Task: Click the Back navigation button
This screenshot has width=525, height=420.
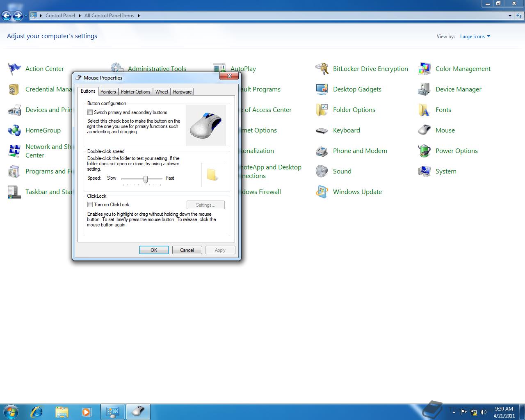Action: (x=6, y=16)
